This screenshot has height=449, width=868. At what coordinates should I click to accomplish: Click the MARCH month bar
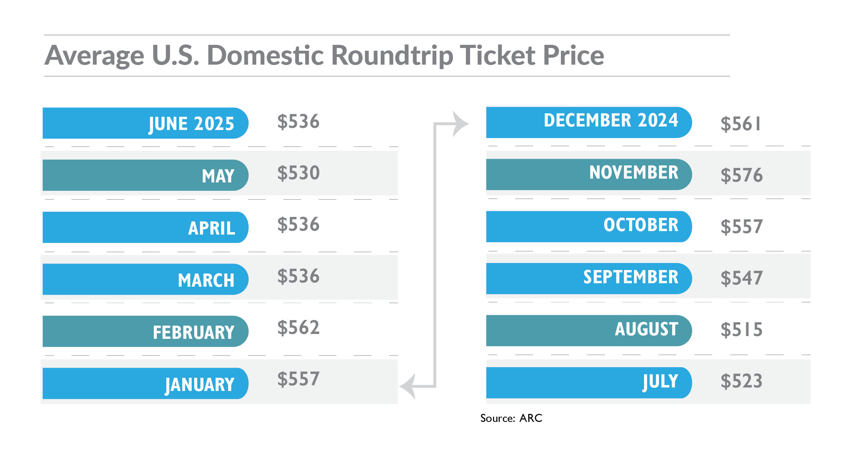tap(145, 279)
